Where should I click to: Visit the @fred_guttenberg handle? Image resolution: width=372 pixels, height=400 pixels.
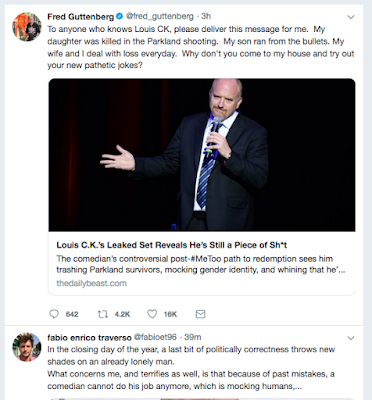pos(159,16)
